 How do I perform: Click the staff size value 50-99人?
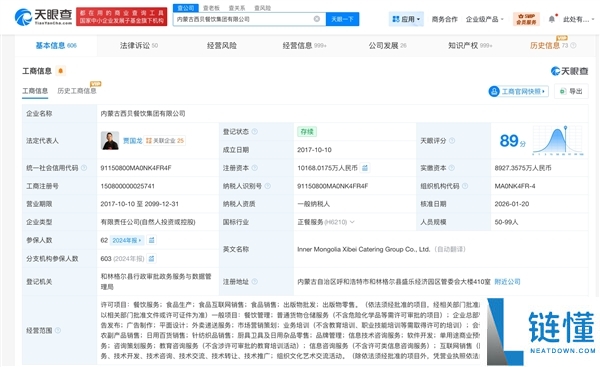[x=506, y=222]
